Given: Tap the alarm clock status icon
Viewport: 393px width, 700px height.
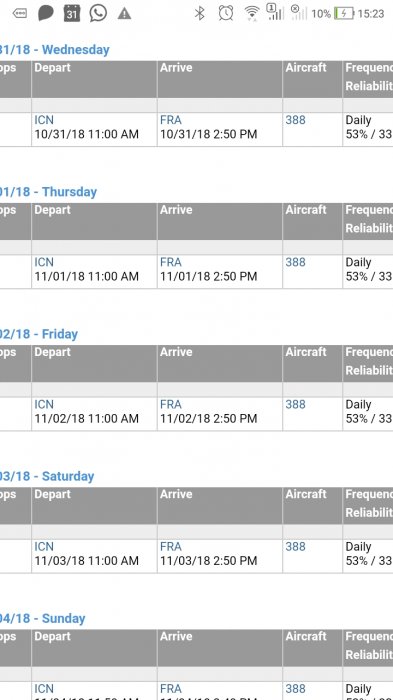Looking at the screenshot, I should tap(226, 13).
